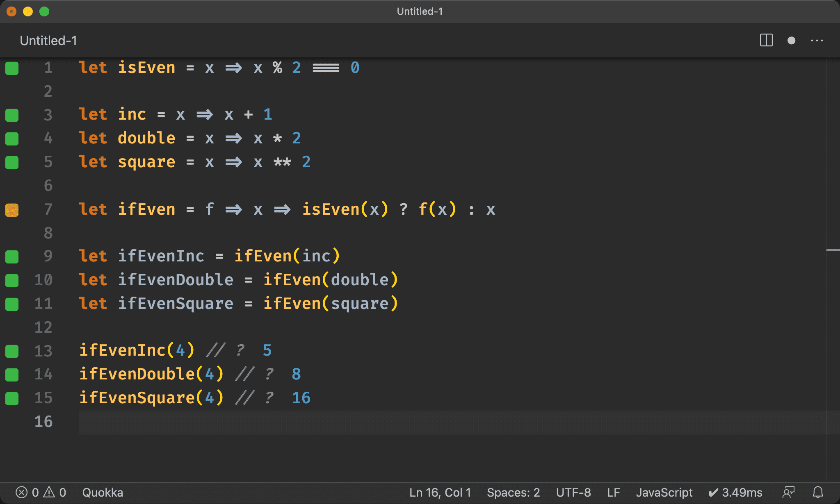This screenshot has width=840, height=504.
Task: Click ifEven(square) call on line 11
Action: pyautogui.click(x=331, y=304)
